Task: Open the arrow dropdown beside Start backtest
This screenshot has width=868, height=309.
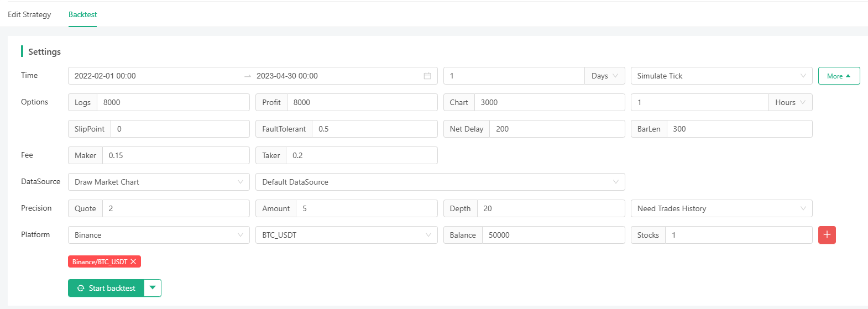Action: tap(153, 288)
